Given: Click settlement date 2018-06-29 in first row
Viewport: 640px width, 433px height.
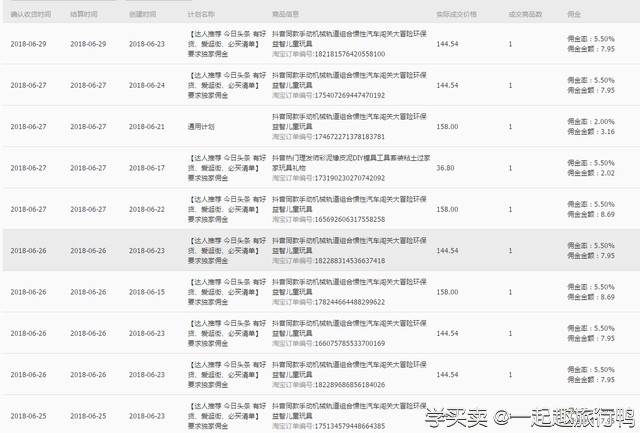Looking at the screenshot, I should pyautogui.click(x=88, y=44).
